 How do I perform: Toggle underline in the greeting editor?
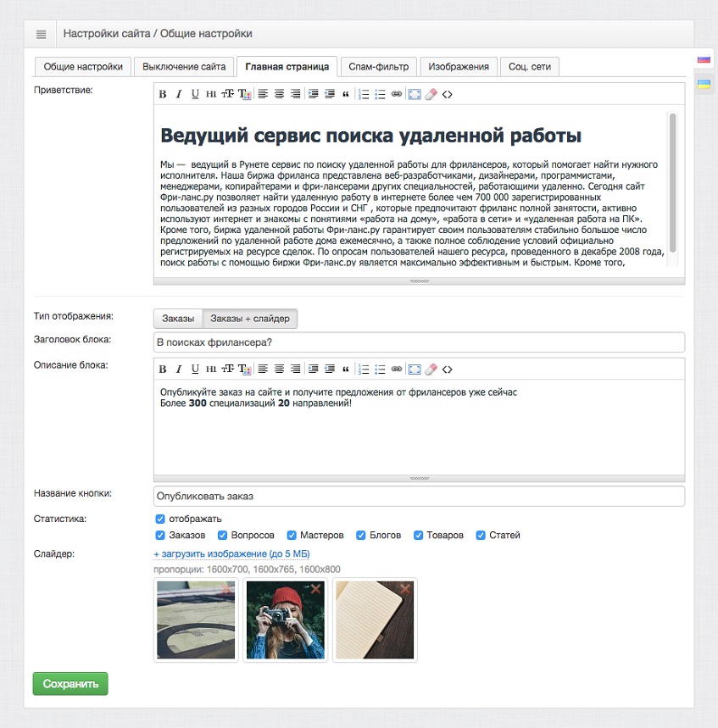(195, 94)
